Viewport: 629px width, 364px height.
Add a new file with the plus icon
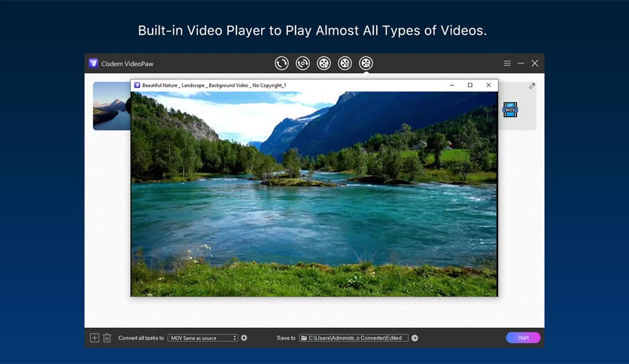click(94, 338)
